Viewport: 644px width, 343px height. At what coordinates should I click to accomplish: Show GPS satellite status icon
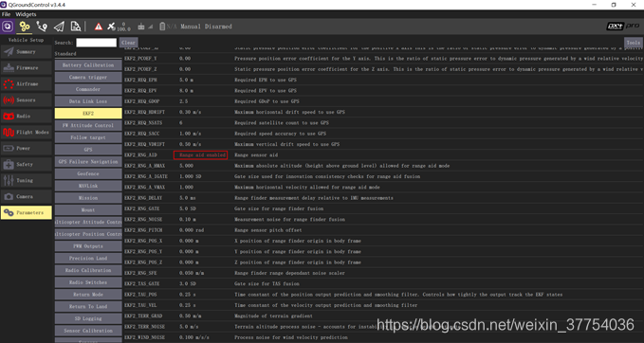(x=111, y=27)
